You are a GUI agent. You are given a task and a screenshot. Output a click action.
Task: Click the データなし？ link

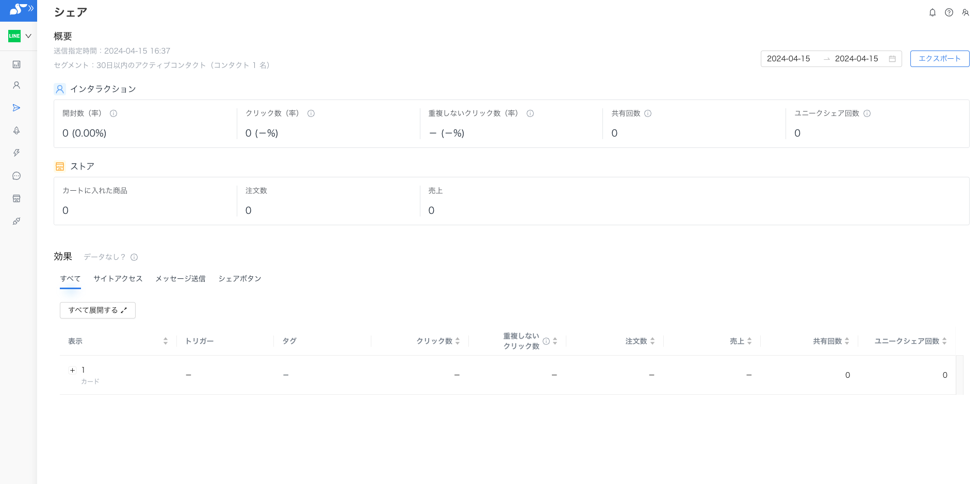(x=105, y=257)
